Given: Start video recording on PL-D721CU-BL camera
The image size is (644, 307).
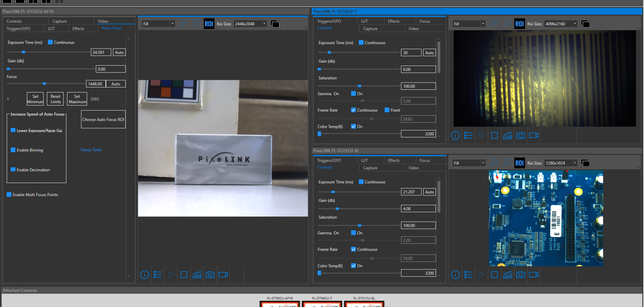Looking at the screenshot, I should click(x=534, y=275).
